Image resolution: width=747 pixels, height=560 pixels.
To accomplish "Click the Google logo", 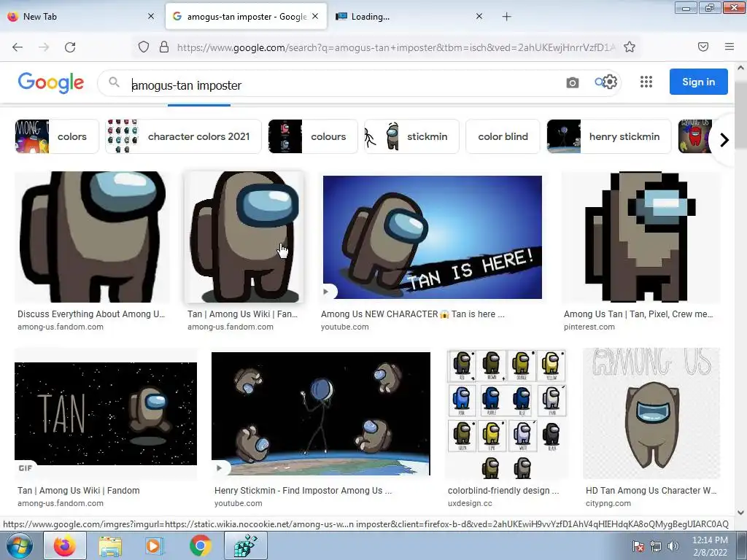I will click(51, 82).
